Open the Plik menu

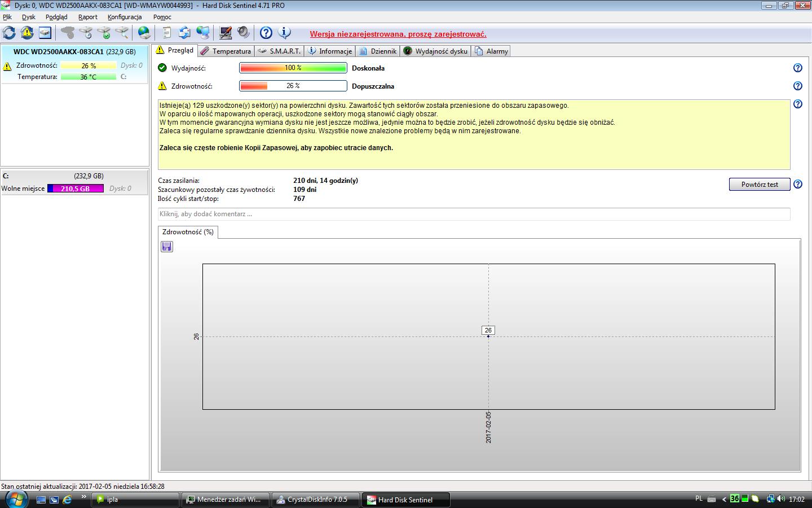(x=7, y=17)
